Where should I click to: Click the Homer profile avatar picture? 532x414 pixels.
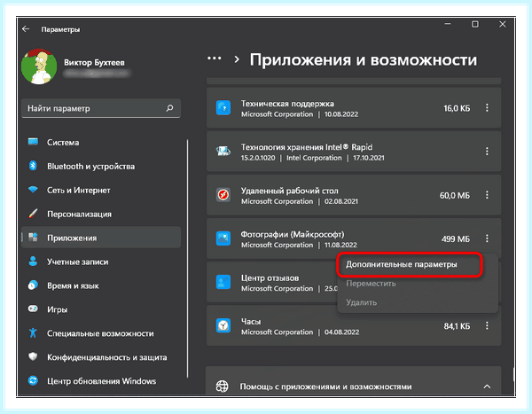[x=39, y=66]
